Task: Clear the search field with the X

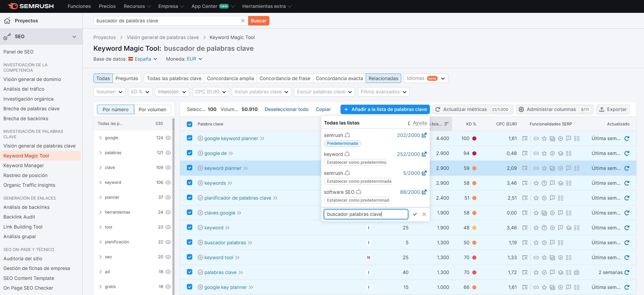Action: (x=242, y=21)
